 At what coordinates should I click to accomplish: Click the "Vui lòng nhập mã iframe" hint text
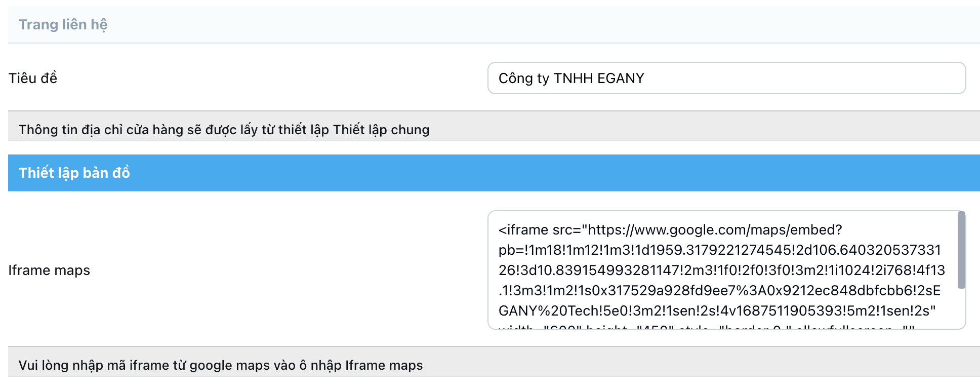tap(220, 365)
